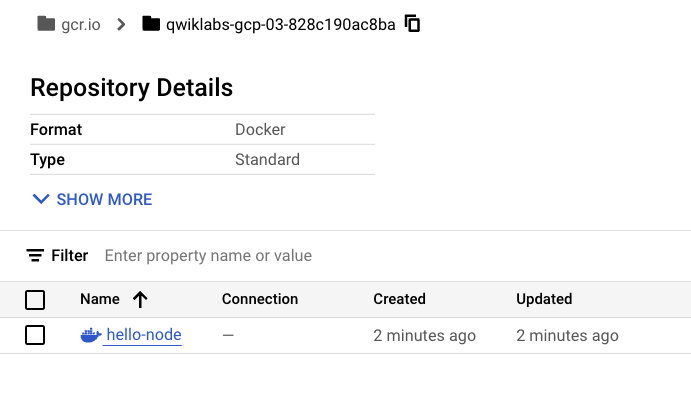Click the Filter list icon
Viewport: 691px width, 394px height.
click(x=35, y=255)
